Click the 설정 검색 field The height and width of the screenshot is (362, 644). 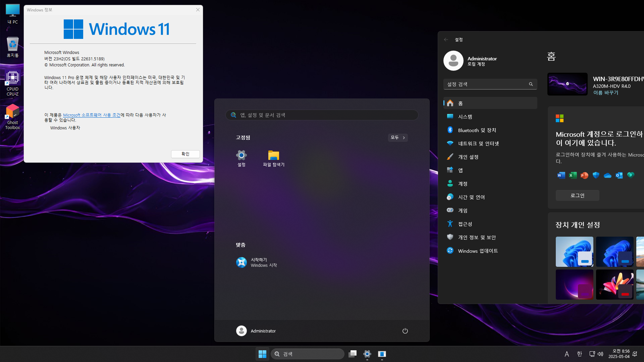coord(490,84)
